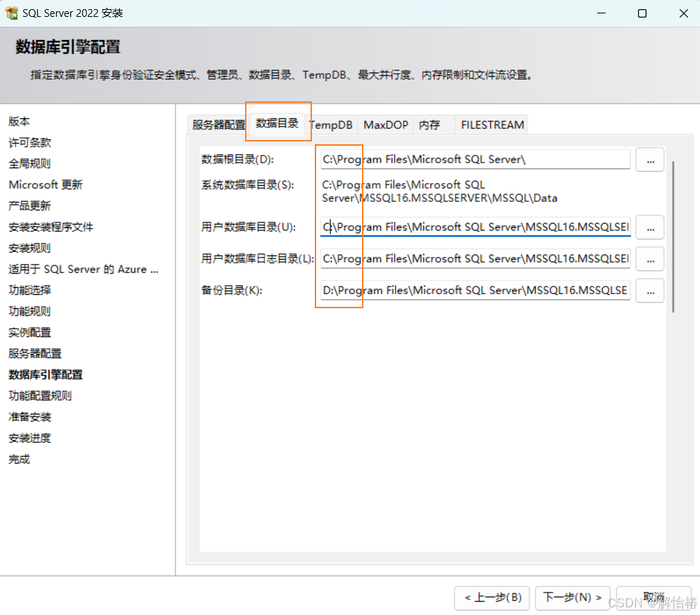Browse for the 用户数据库目录 folder
Viewport: 700px width, 615px height.
[x=650, y=227]
